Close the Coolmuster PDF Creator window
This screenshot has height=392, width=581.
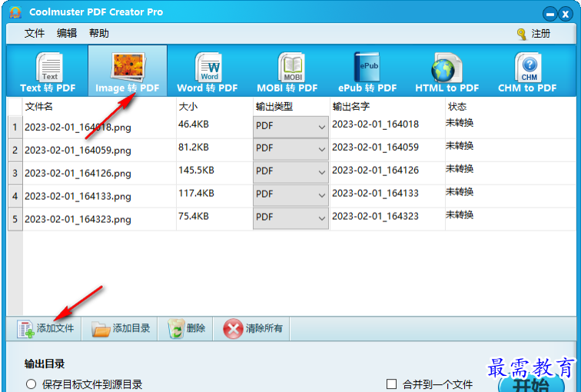tap(566, 15)
